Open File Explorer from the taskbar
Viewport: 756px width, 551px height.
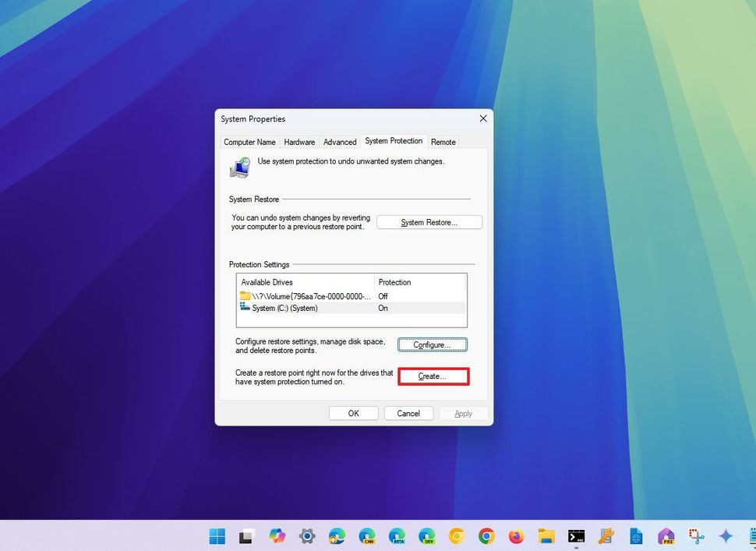coord(546,536)
